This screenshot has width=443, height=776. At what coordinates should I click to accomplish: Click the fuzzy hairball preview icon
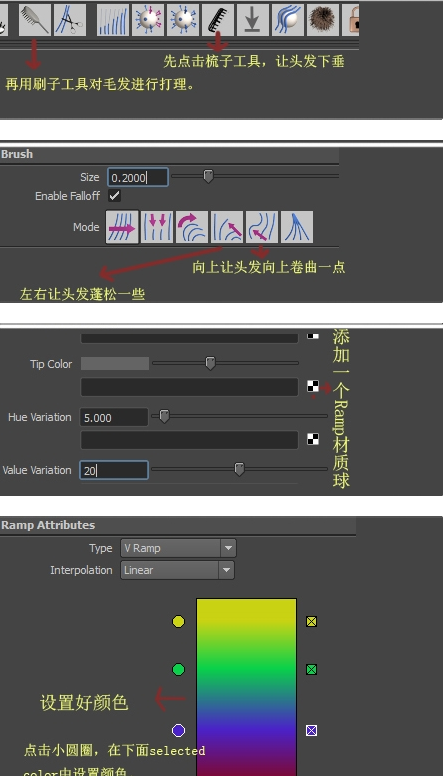pyautogui.click(x=323, y=20)
